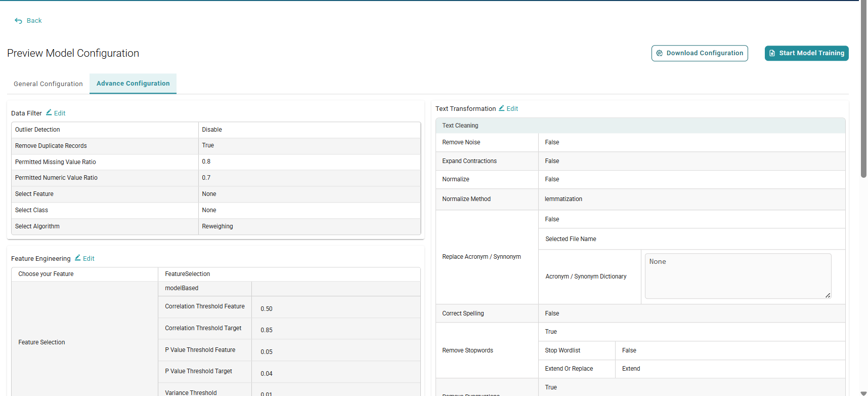Go back using the Back link

pos(28,21)
